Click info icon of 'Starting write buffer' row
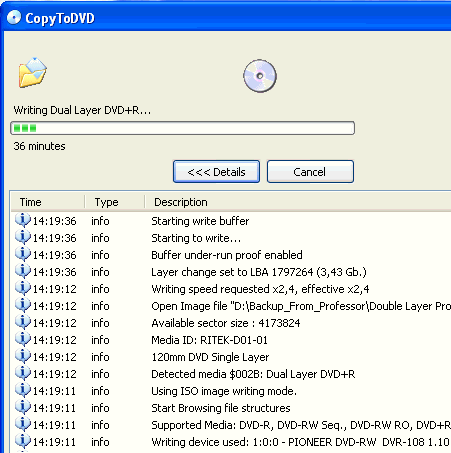Viewport: 451px width, 453px height. click(23, 220)
